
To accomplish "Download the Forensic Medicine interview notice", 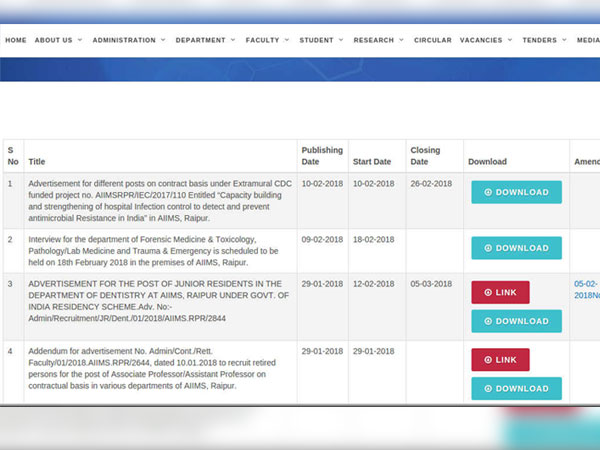I will click(x=517, y=248).
